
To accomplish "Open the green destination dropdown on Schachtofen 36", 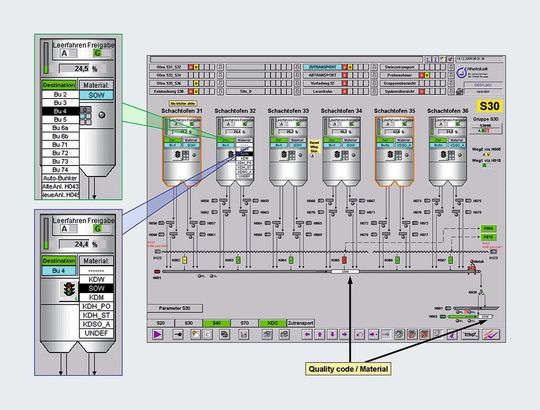I will pyautogui.click(x=438, y=140).
